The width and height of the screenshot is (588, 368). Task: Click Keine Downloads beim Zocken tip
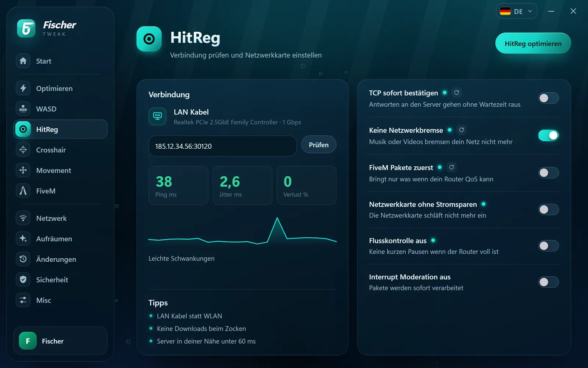pos(201,329)
